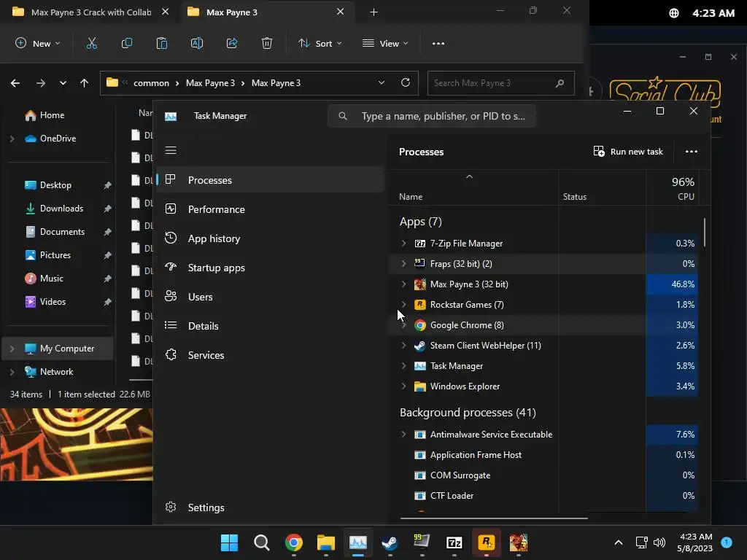Click the Rockstar Games process icon
The width and height of the screenshot is (747, 560).
pos(419,305)
